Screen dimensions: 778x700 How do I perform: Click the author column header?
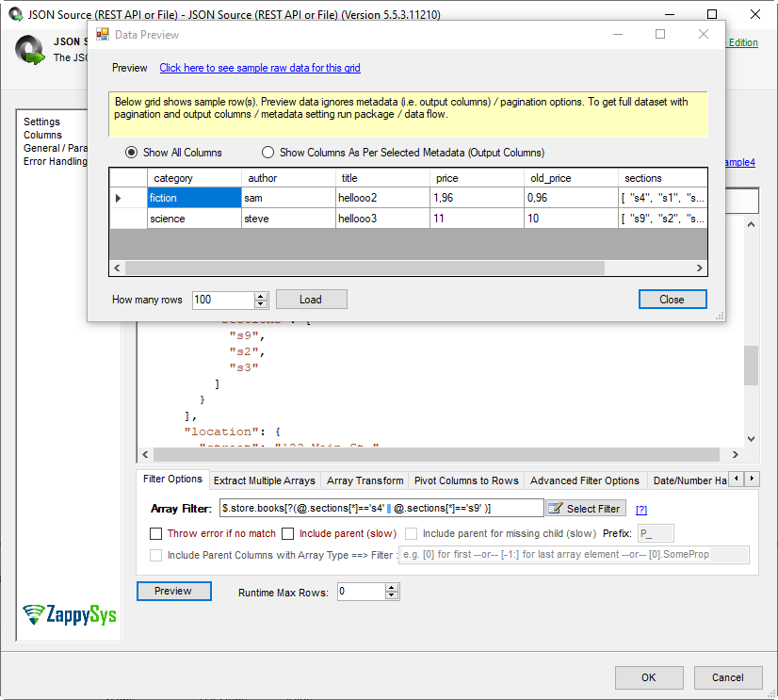tap(288, 178)
